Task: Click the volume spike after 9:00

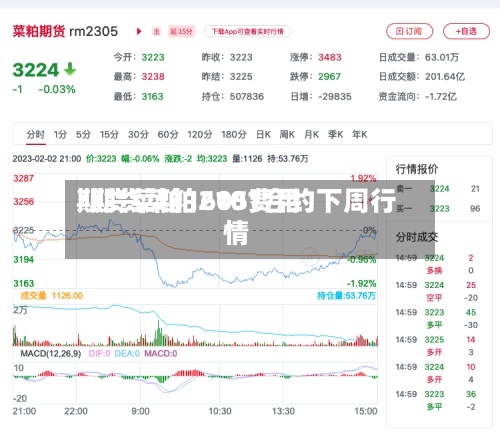Action: [159, 333]
